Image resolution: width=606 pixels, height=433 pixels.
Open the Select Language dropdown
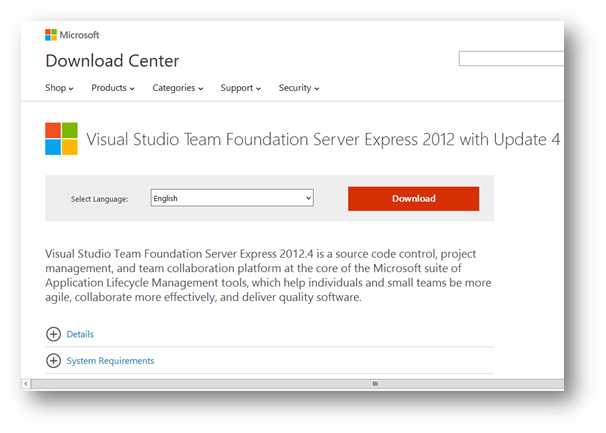[x=232, y=198]
